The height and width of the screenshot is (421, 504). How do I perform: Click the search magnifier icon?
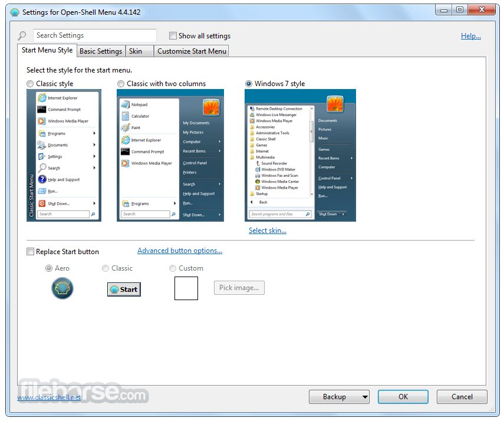[x=22, y=35]
